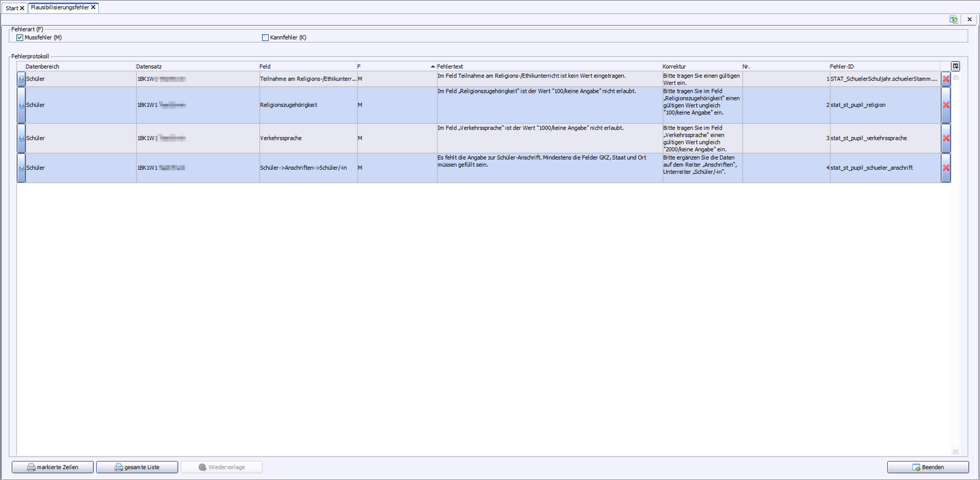Click the blue info icon of the Religionszugehörigkeit row

(x=21, y=105)
